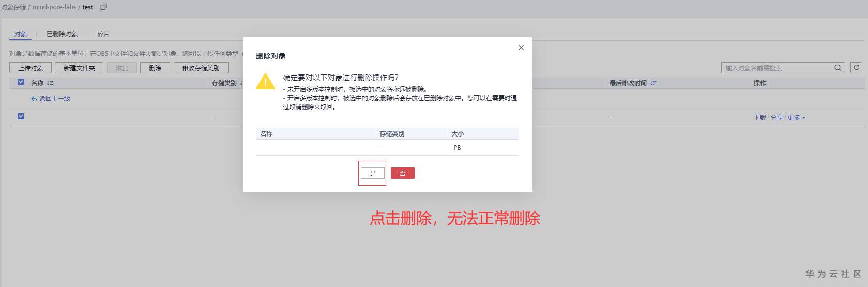Click the copy path icon next to test

tap(103, 7)
